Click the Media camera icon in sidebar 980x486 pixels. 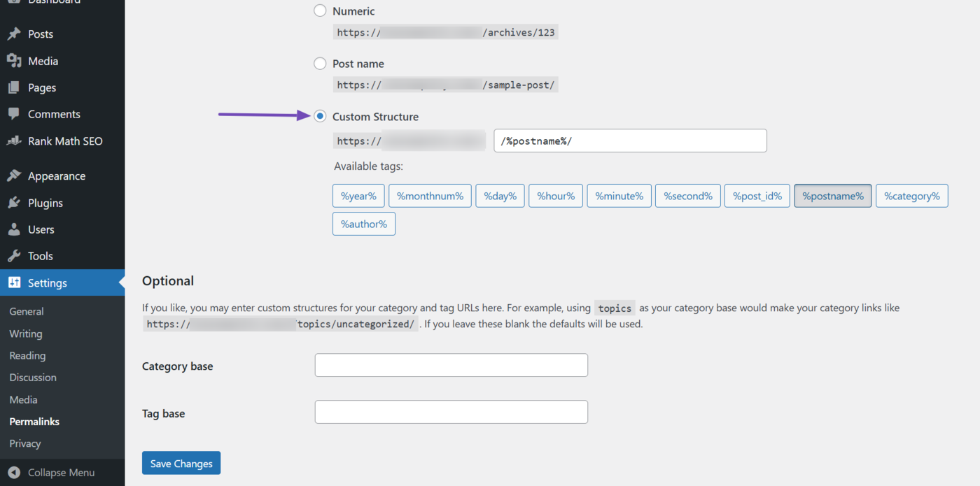click(x=14, y=61)
